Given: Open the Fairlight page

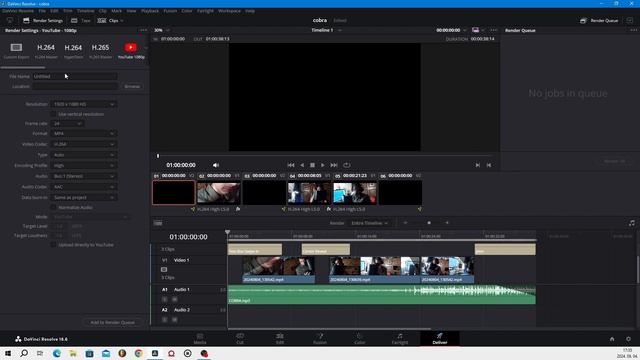Looking at the screenshot, I should tap(400, 338).
